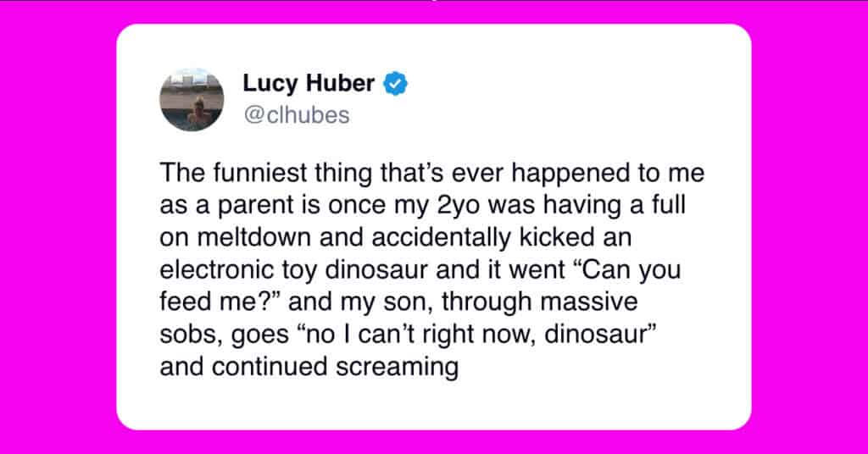This screenshot has width=868, height=454.
Task: Click the display name Lucy Huber
Action: (x=309, y=84)
